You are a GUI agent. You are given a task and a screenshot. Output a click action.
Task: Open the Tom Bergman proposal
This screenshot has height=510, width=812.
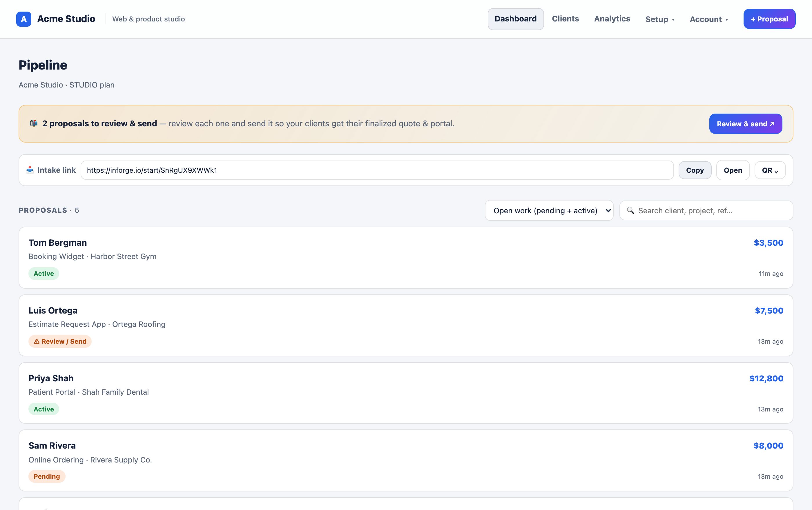coord(406,258)
